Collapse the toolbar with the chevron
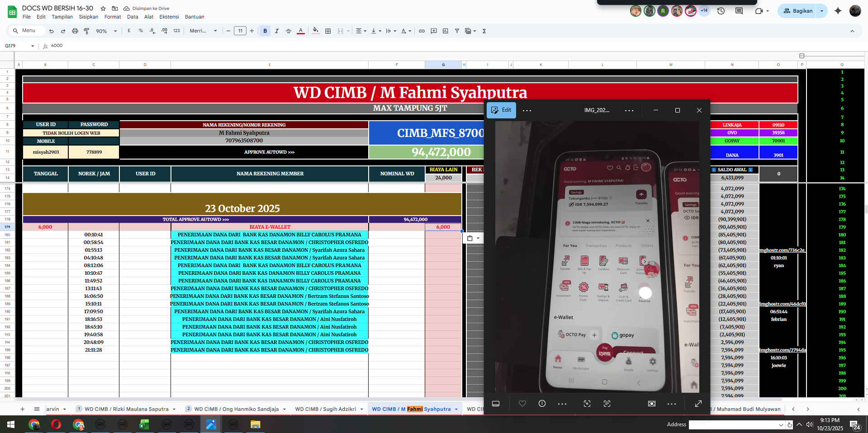868x433 pixels. (852, 31)
